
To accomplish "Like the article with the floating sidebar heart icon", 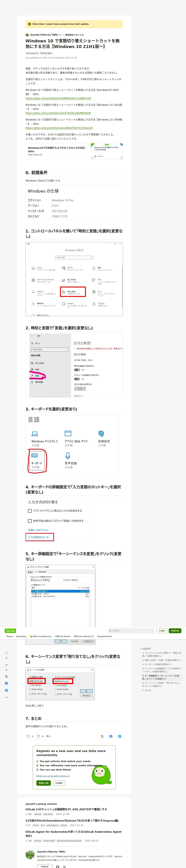I will [x=6, y=653].
